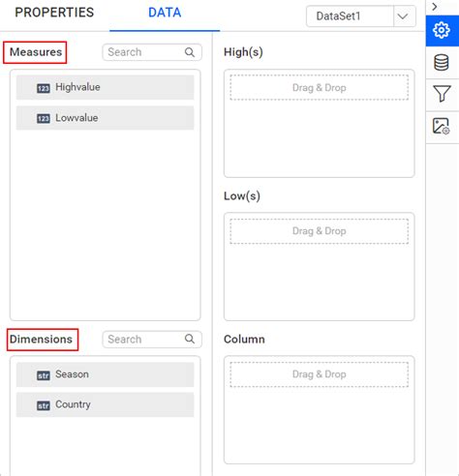Click the Dimensions heading
The image size is (459, 476).
[41, 340]
